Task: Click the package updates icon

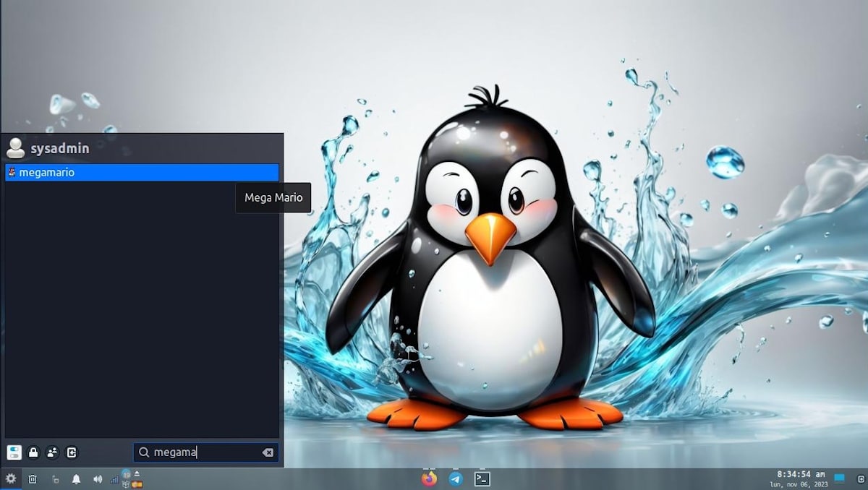Action: [x=126, y=475]
